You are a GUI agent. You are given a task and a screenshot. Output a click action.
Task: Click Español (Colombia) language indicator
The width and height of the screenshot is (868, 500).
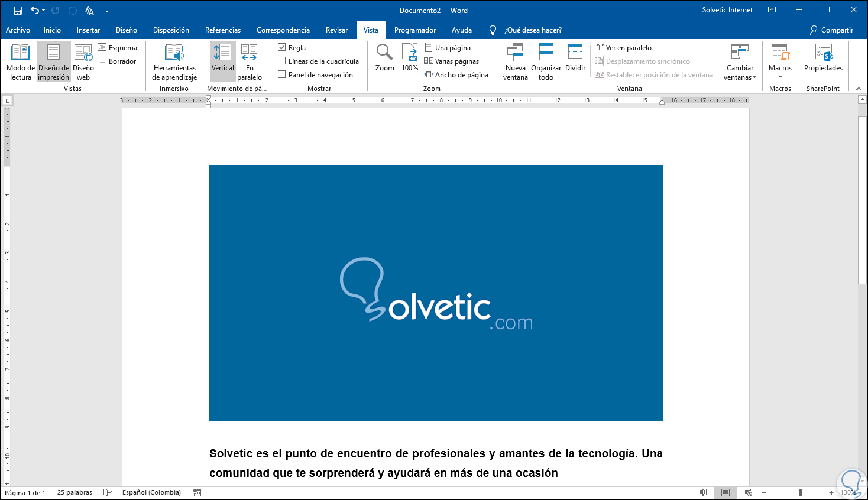[x=151, y=493]
